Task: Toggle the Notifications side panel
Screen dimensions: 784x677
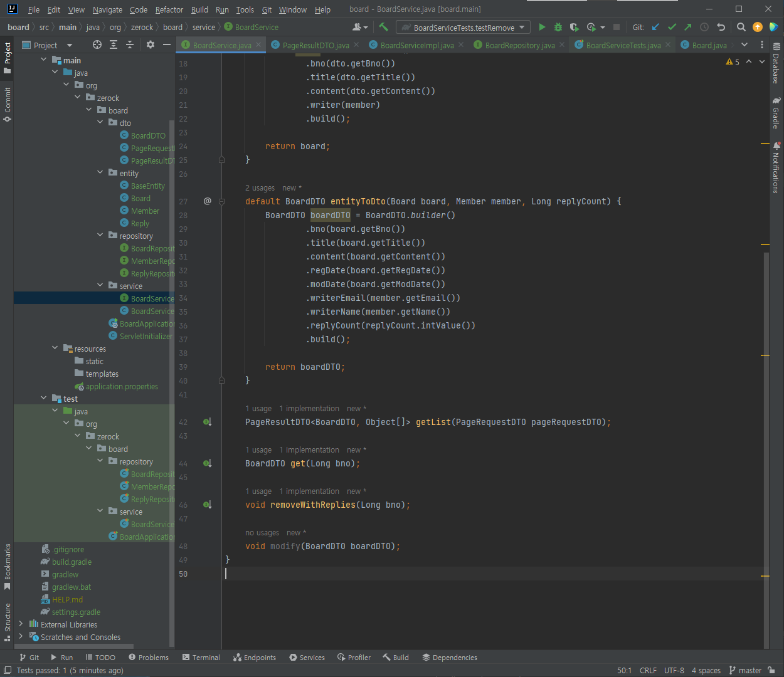Action: coord(776,167)
